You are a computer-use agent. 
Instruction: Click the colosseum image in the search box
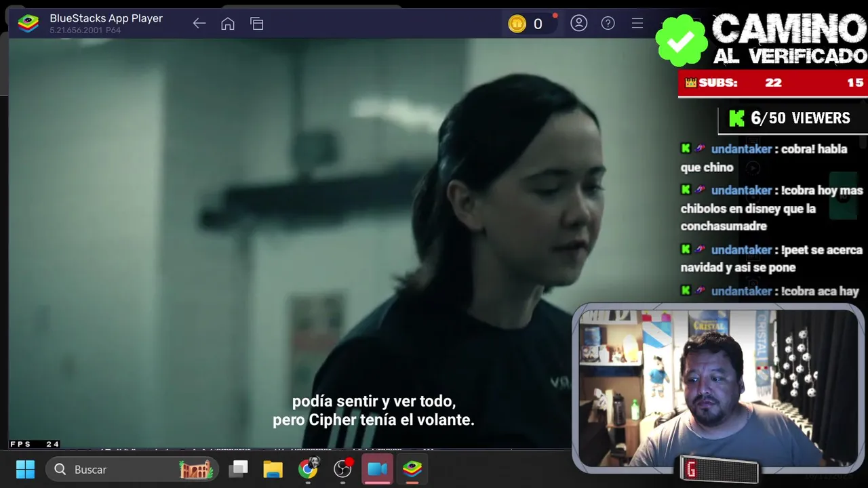[196, 469]
